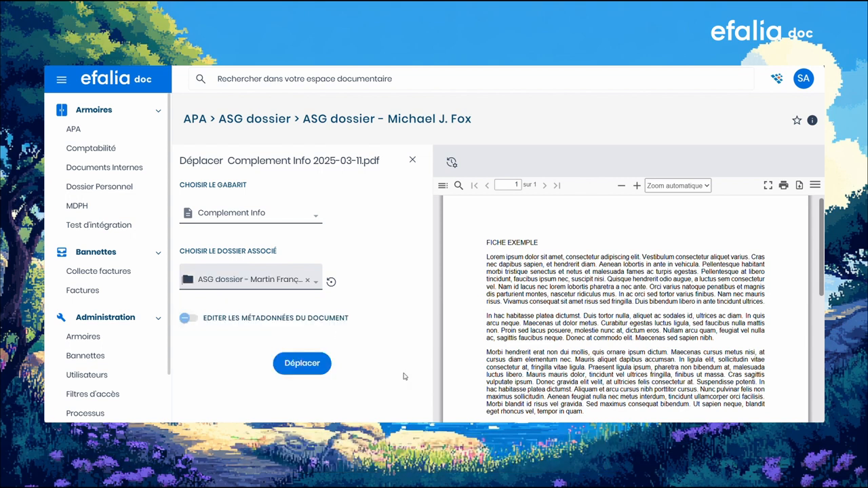Image resolution: width=868 pixels, height=488 pixels.
Task: Click the Bannettes tray icon
Action: click(62, 252)
